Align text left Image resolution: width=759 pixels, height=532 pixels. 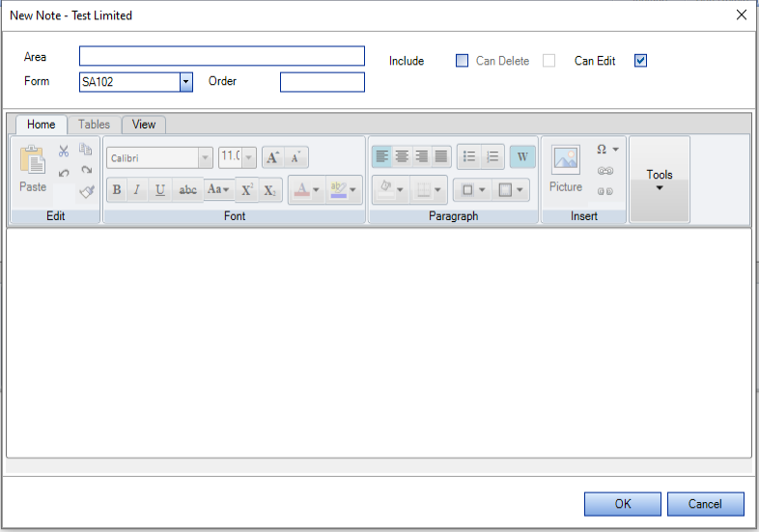(382, 156)
